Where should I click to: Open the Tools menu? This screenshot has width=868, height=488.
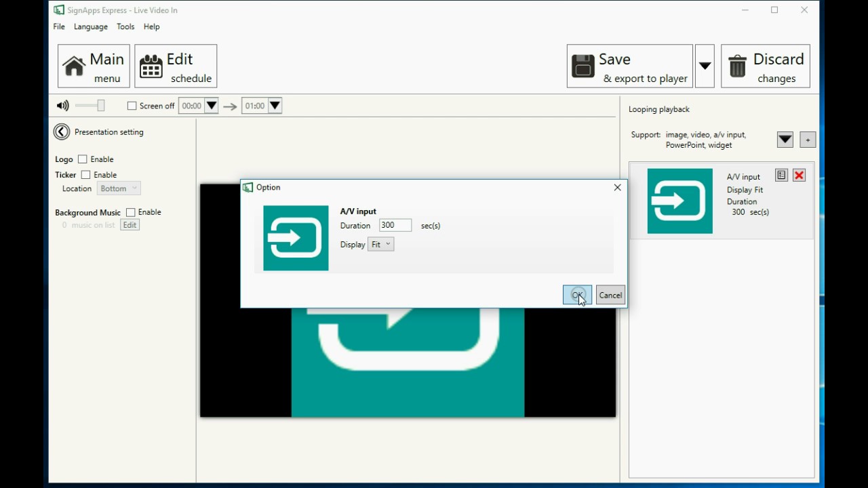pos(125,26)
